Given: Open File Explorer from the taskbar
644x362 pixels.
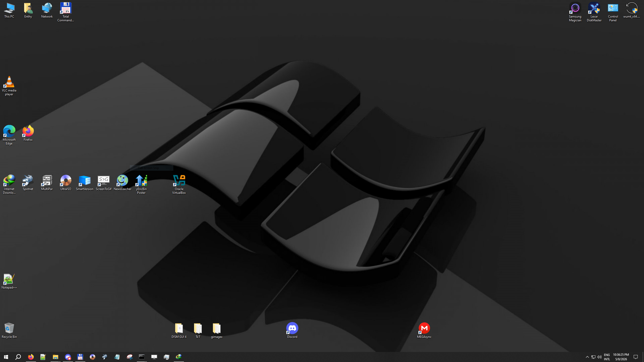Looking at the screenshot, I should pyautogui.click(x=55, y=357).
